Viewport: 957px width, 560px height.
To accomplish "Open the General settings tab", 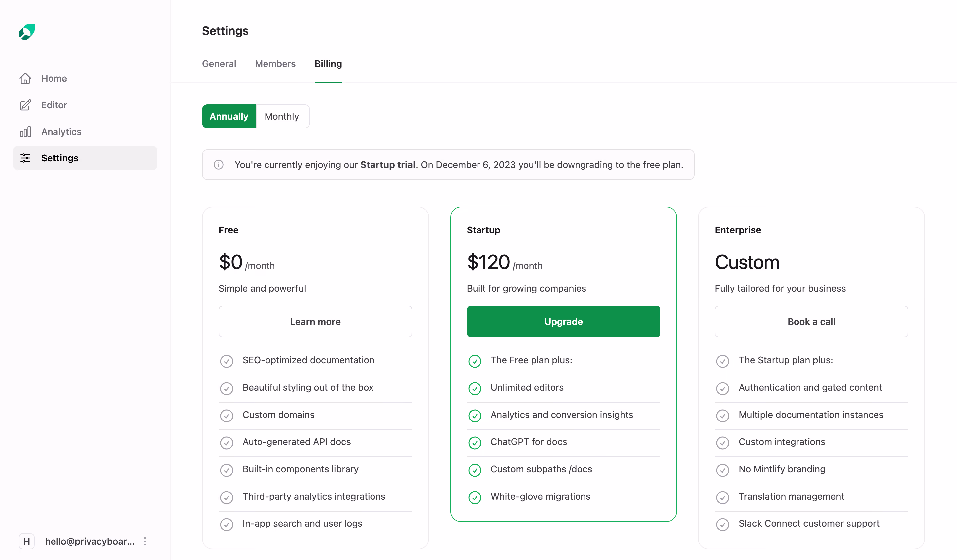I will [219, 64].
